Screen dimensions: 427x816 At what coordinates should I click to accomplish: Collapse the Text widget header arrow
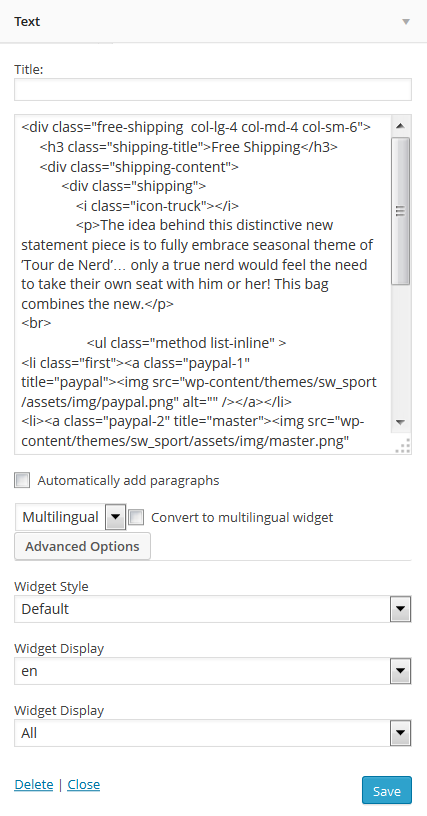[406, 22]
